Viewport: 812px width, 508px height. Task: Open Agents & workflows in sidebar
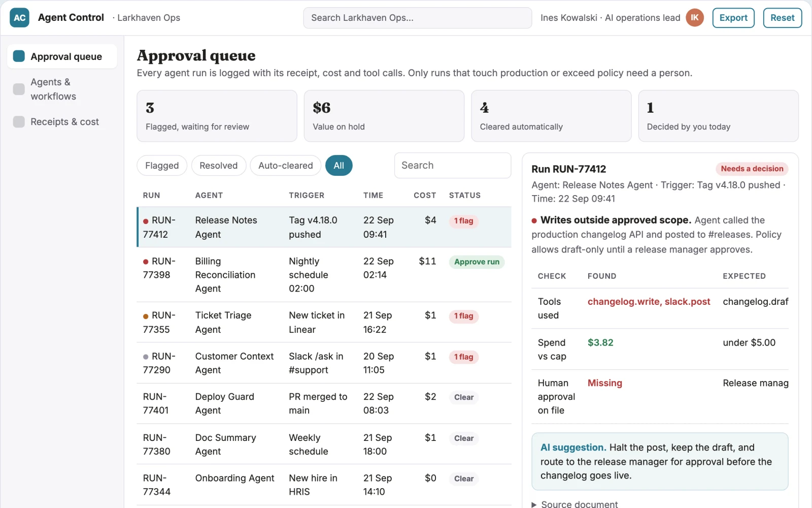(62, 89)
